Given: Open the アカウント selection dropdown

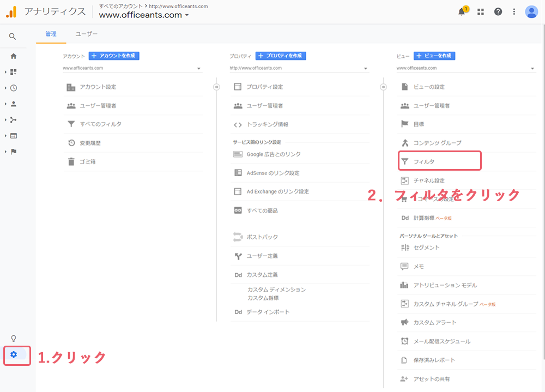Looking at the screenshot, I should tap(132, 68).
